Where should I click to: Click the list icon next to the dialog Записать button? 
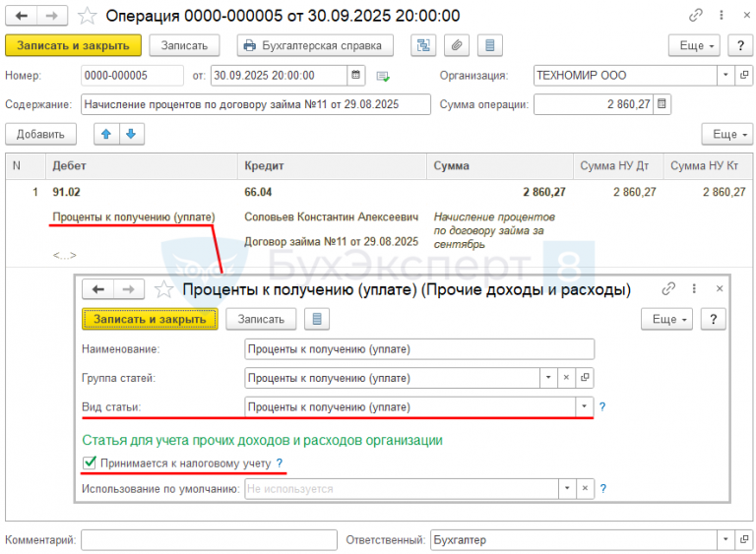point(317,319)
